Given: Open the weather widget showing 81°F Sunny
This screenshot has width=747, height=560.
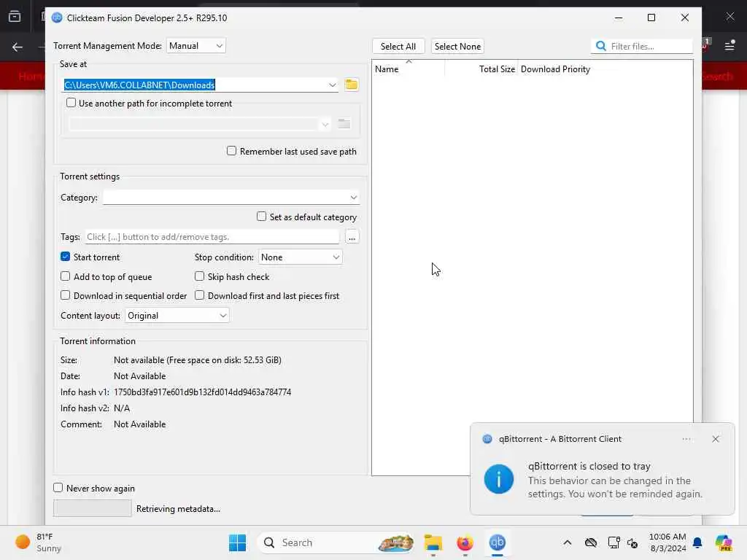Looking at the screenshot, I should (x=38, y=542).
